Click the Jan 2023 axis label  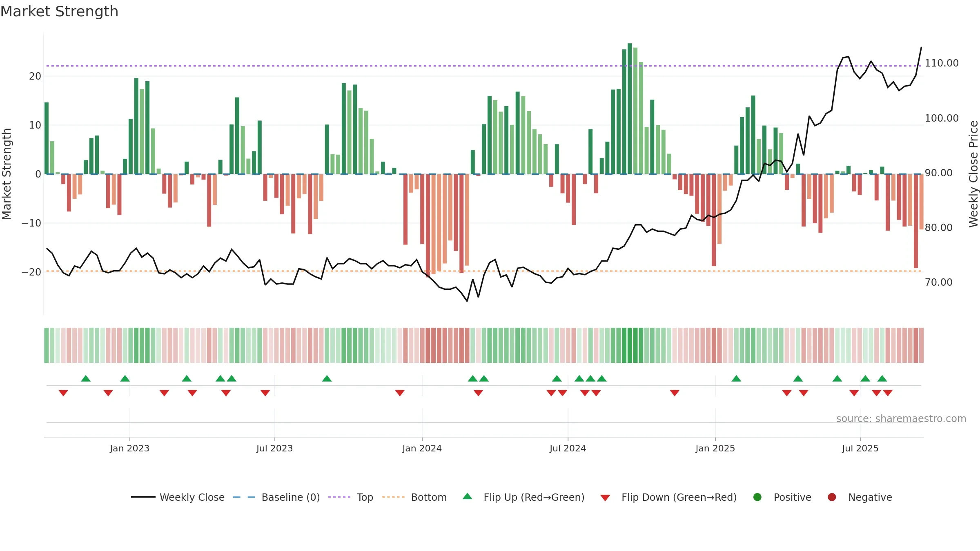(129, 448)
